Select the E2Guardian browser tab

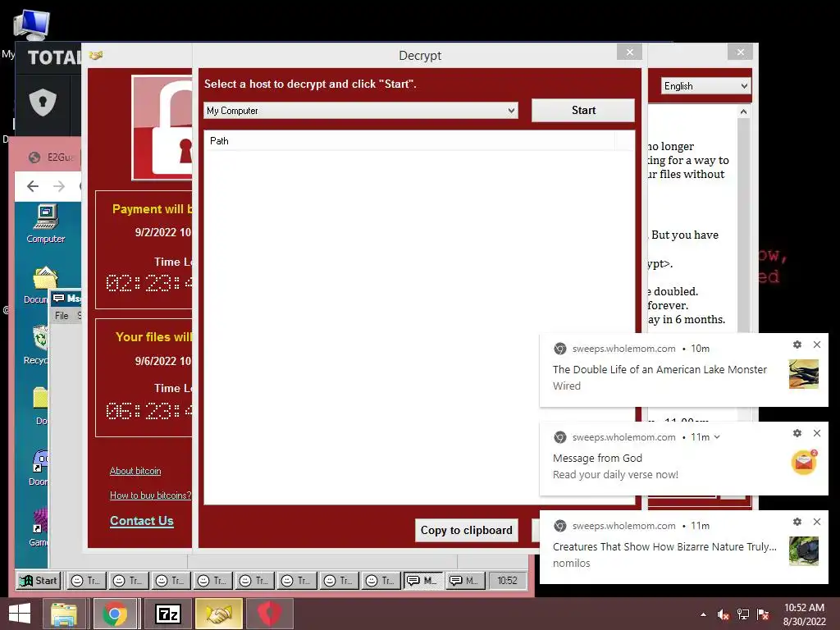(51, 157)
